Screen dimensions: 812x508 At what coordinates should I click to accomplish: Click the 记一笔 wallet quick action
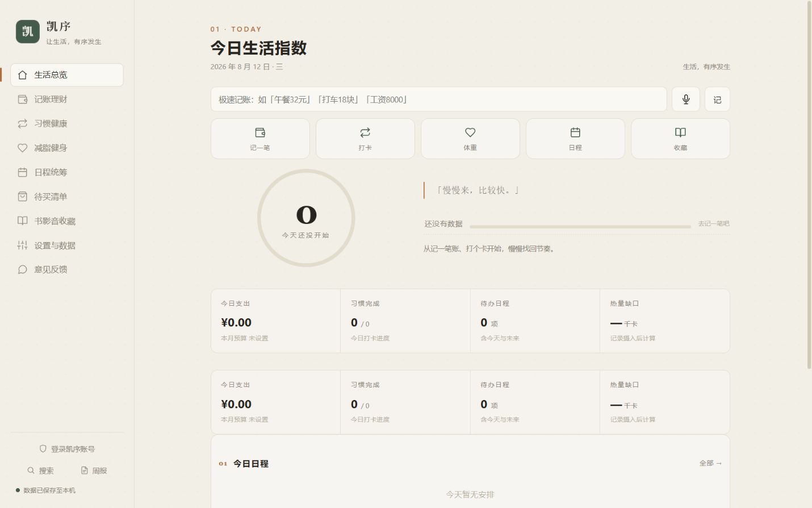[x=260, y=139]
